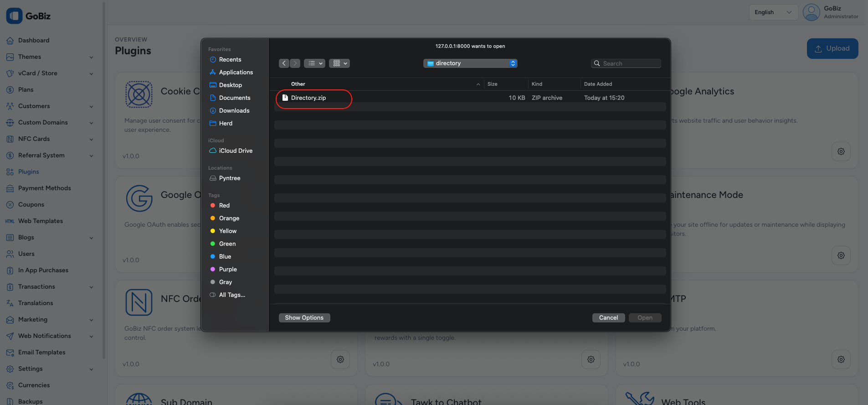
Task: Open Dashboard from the sidebar
Action: pos(34,40)
